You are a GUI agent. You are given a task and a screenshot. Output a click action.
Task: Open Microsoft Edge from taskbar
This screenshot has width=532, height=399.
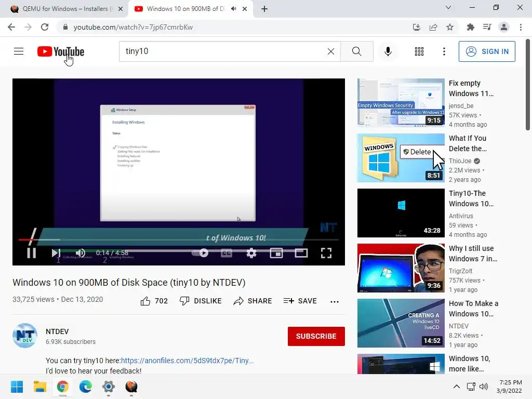coord(86,387)
